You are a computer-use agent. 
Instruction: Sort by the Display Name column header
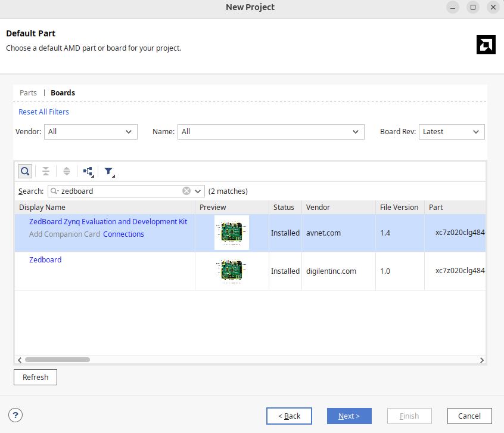105,207
